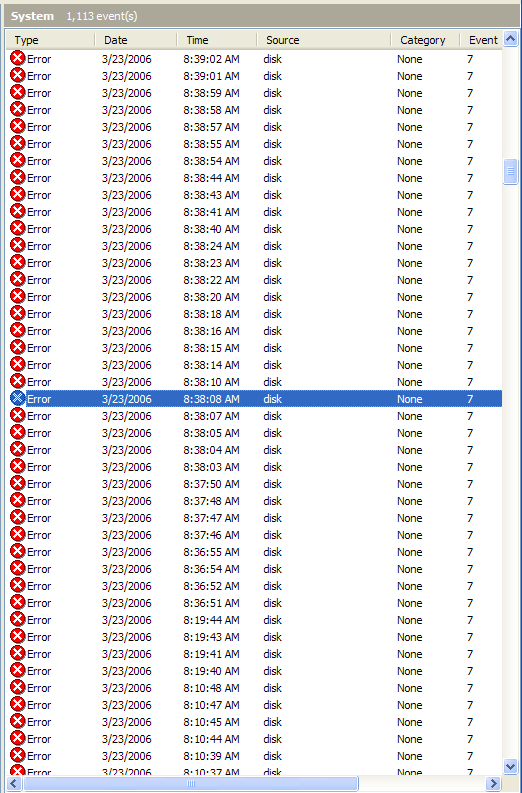Select the event logged at 8:38:23 AM
This screenshot has height=793, width=522.
coord(254,262)
